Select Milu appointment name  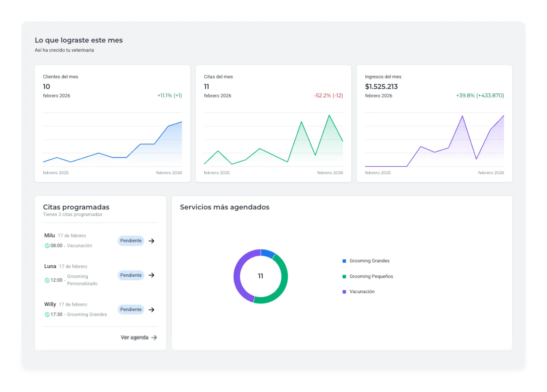[49, 235]
